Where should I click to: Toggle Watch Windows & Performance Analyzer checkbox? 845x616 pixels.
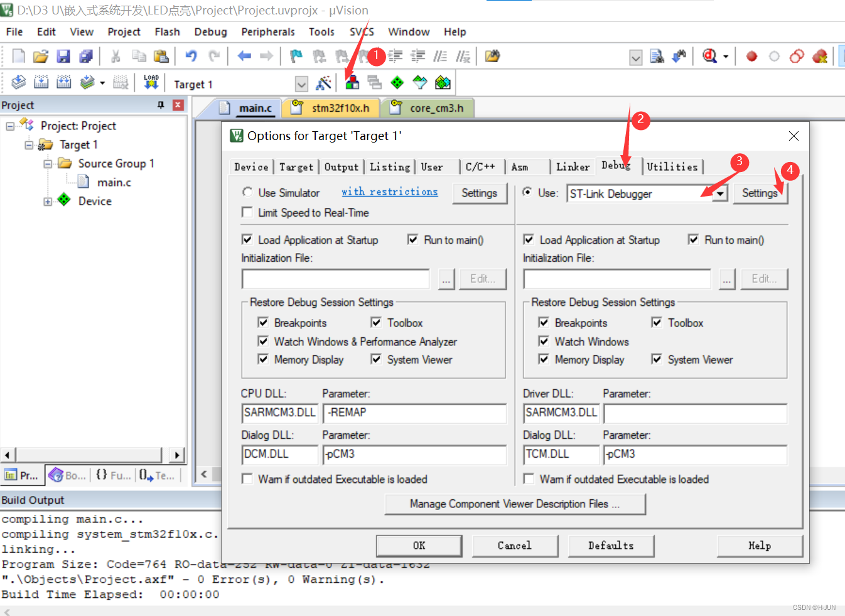pos(263,341)
